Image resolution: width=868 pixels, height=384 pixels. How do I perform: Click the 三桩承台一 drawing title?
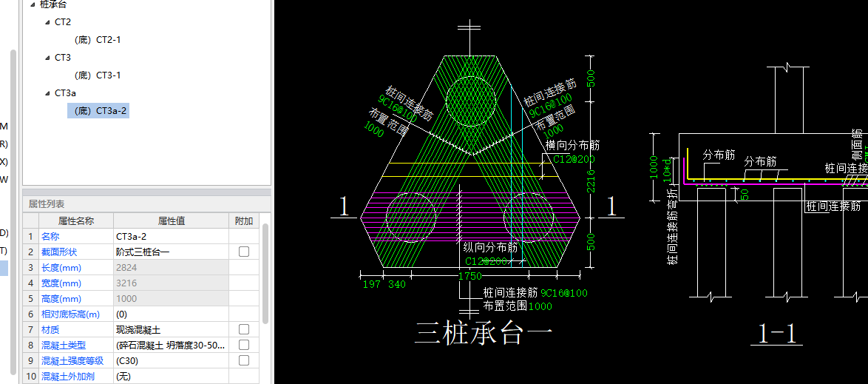(x=484, y=334)
